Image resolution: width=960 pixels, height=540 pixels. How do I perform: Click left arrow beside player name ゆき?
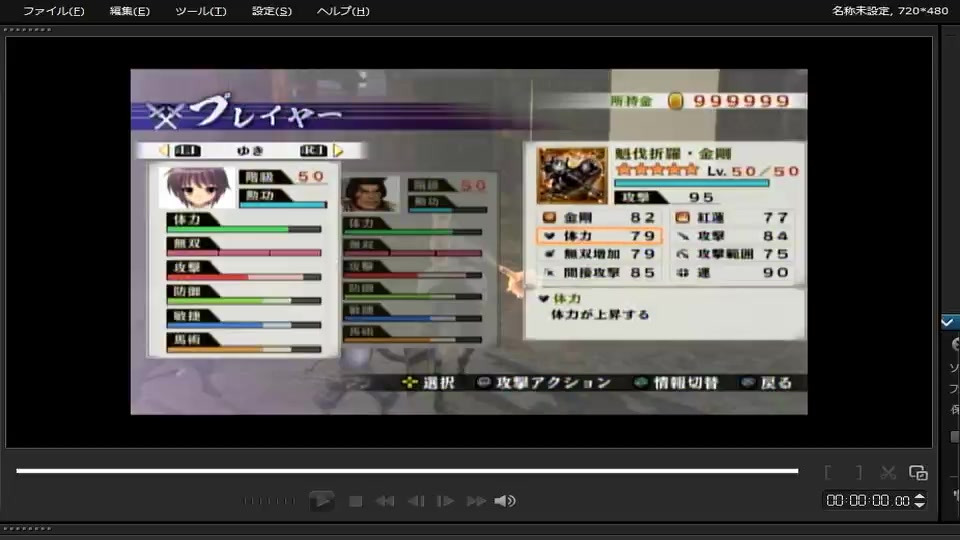(x=163, y=150)
